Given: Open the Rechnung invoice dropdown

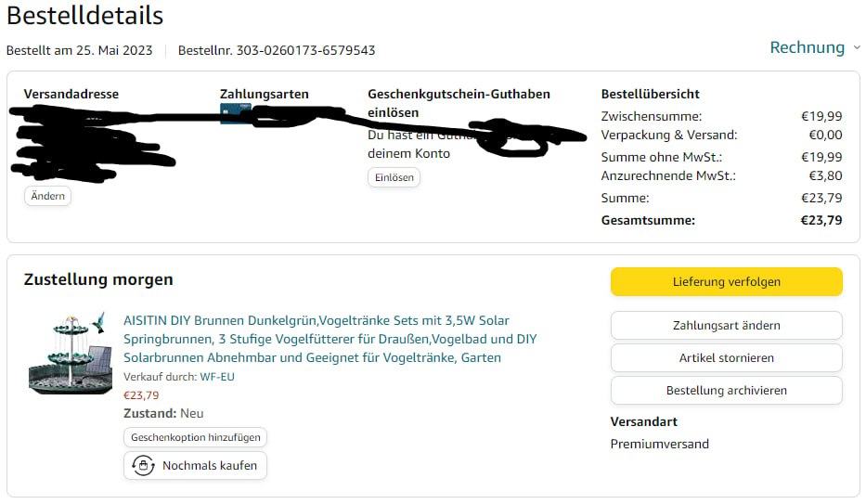Looking at the screenshot, I should [x=807, y=48].
